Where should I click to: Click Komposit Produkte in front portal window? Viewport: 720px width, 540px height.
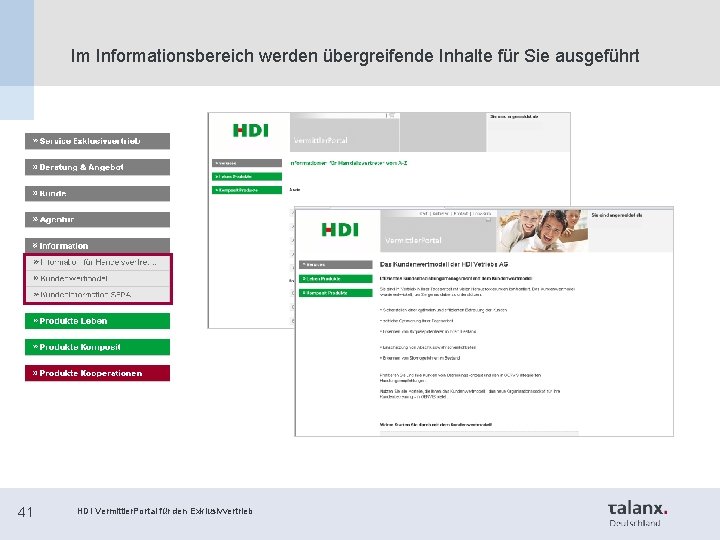pos(336,292)
